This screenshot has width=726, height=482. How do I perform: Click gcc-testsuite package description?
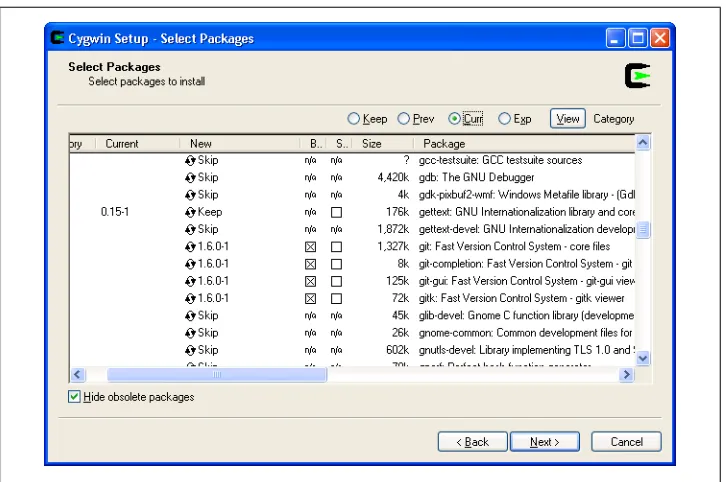(500, 160)
